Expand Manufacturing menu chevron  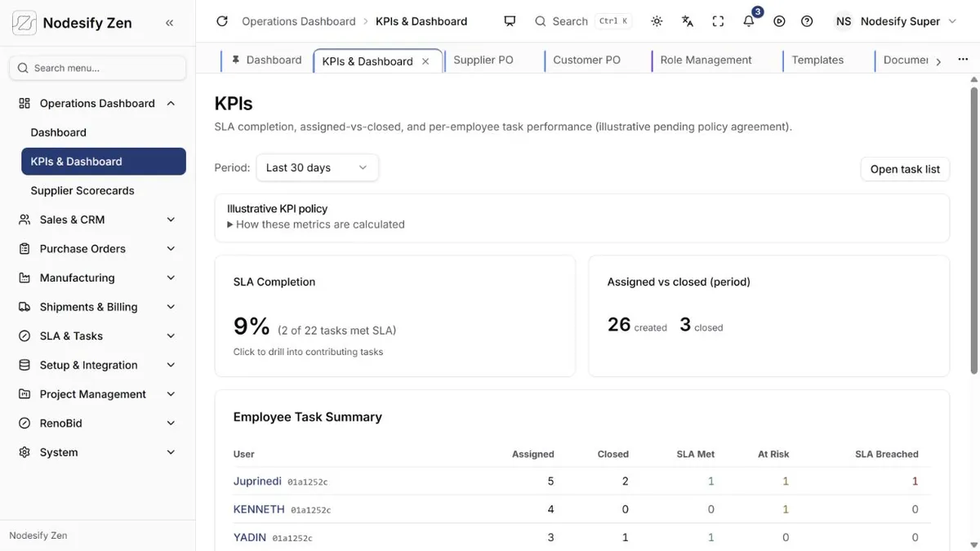pos(171,278)
